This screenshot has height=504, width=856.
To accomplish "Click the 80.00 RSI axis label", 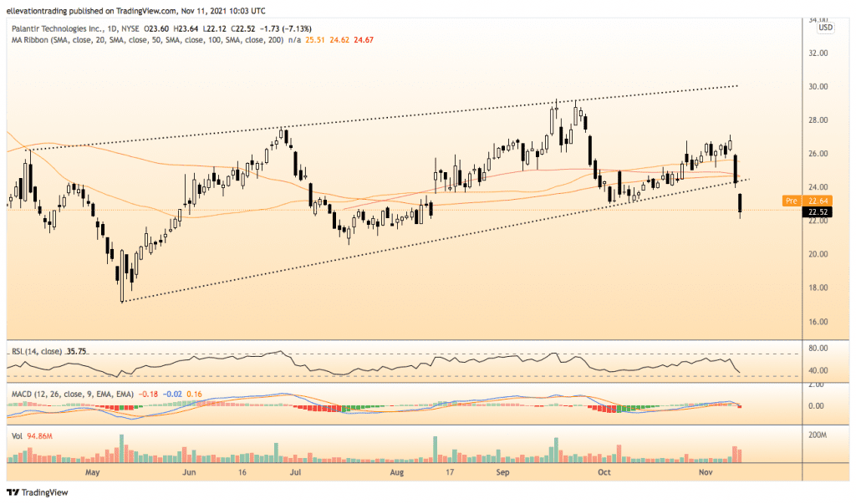I will (818, 349).
